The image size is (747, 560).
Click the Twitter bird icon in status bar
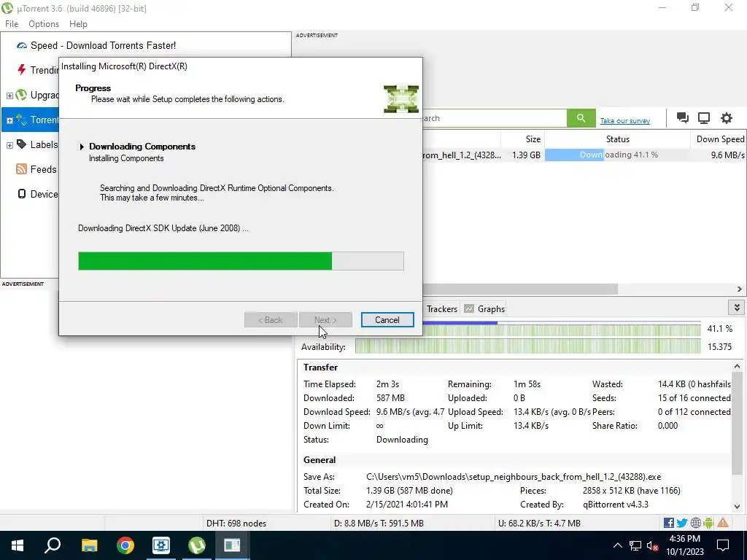(682, 523)
